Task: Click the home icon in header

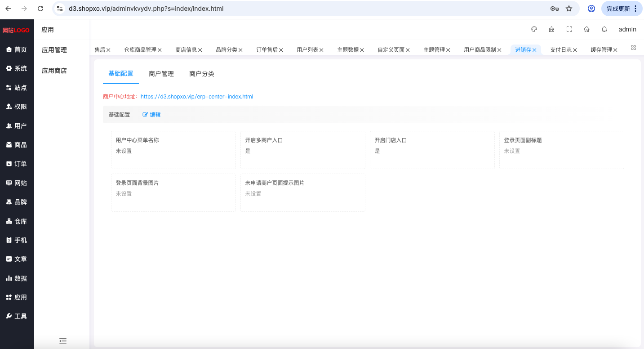Action: (x=586, y=29)
